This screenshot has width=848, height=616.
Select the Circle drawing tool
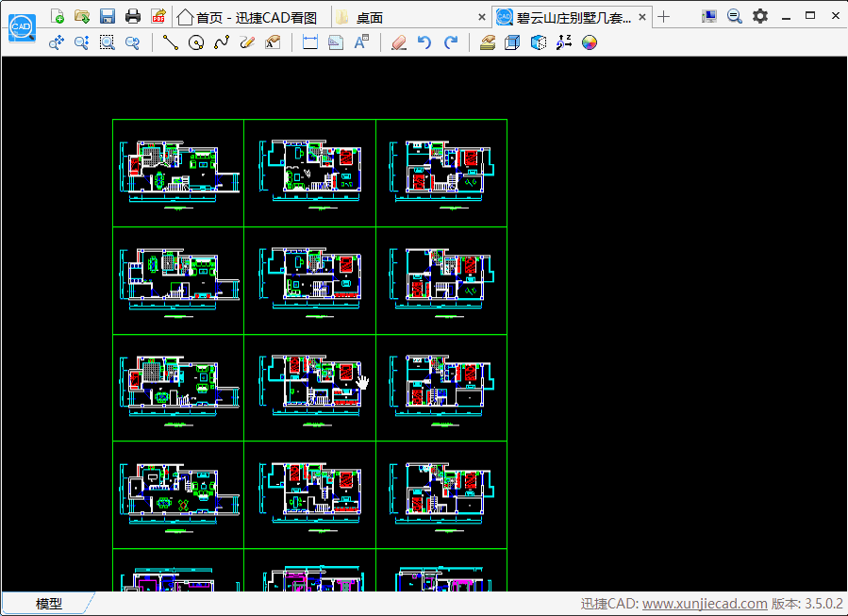[x=196, y=42]
